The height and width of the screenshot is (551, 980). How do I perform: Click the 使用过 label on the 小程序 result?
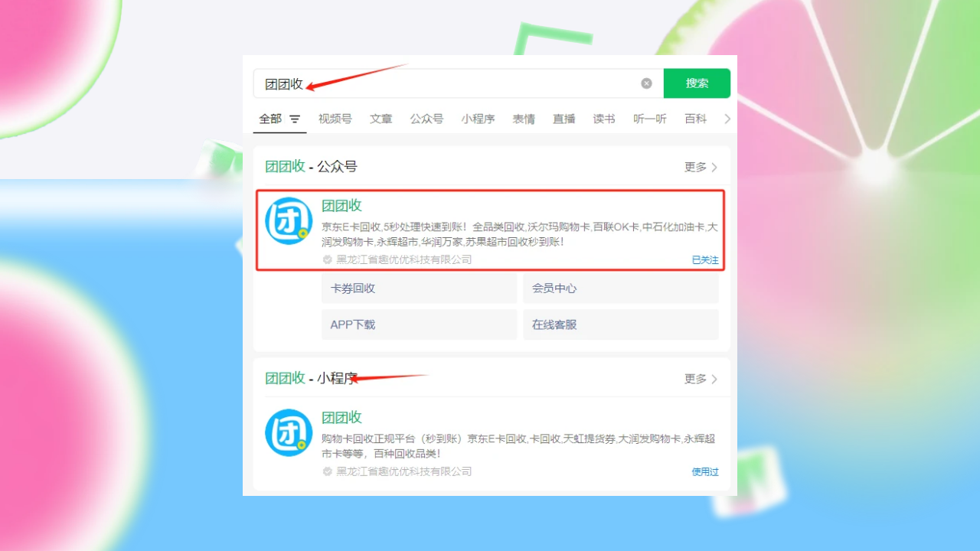(x=705, y=472)
